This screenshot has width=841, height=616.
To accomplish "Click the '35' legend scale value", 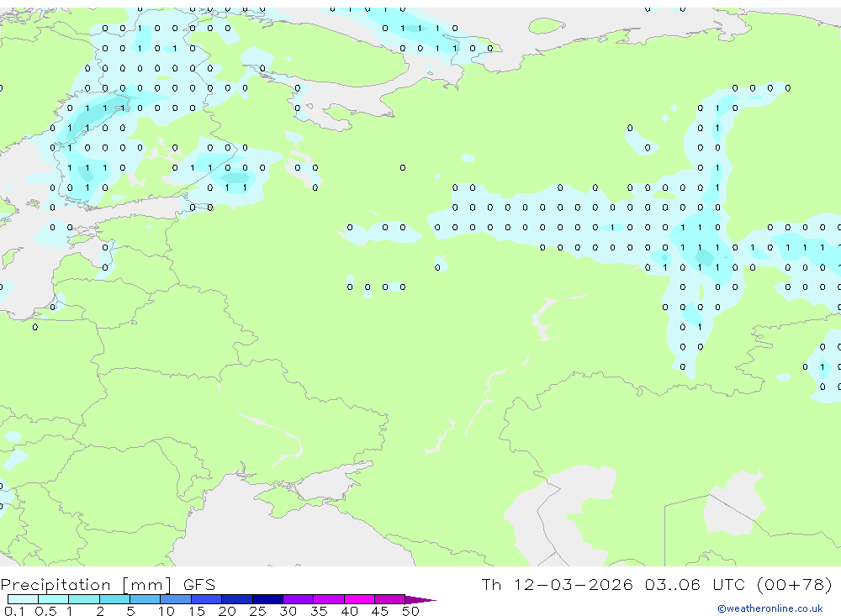I will click(x=319, y=611).
